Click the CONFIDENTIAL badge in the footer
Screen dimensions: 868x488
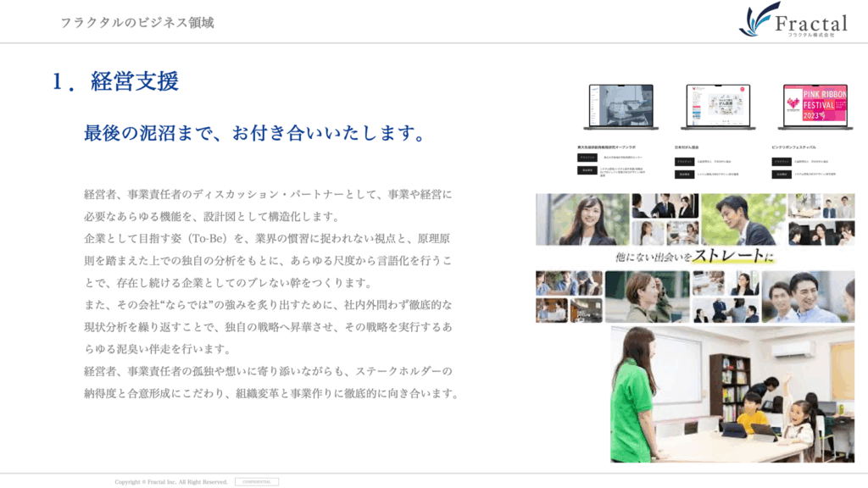coord(256,482)
